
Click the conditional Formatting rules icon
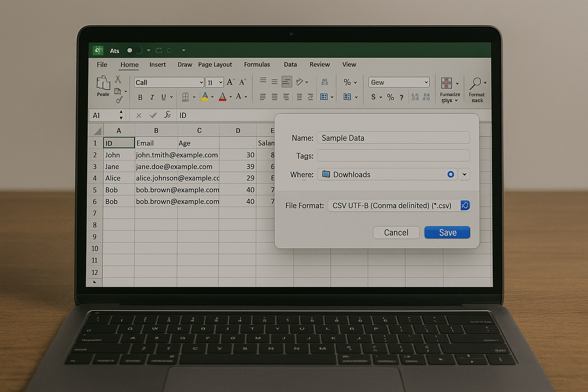(x=448, y=83)
